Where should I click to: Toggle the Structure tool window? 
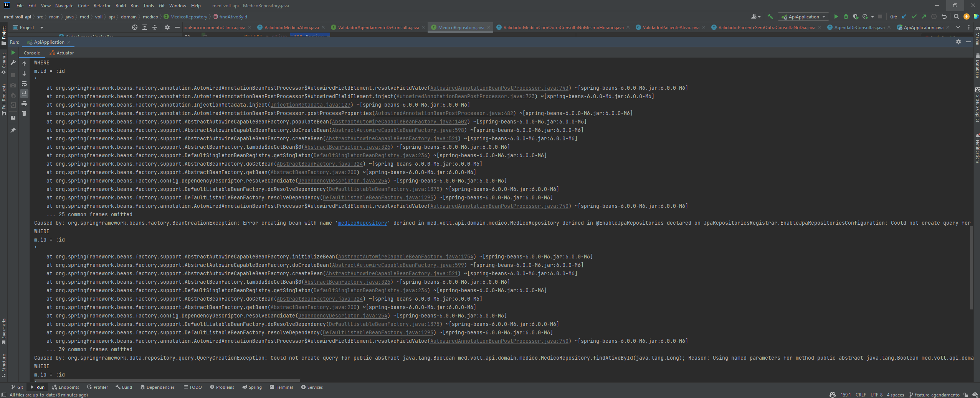pyautogui.click(x=4, y=365)
